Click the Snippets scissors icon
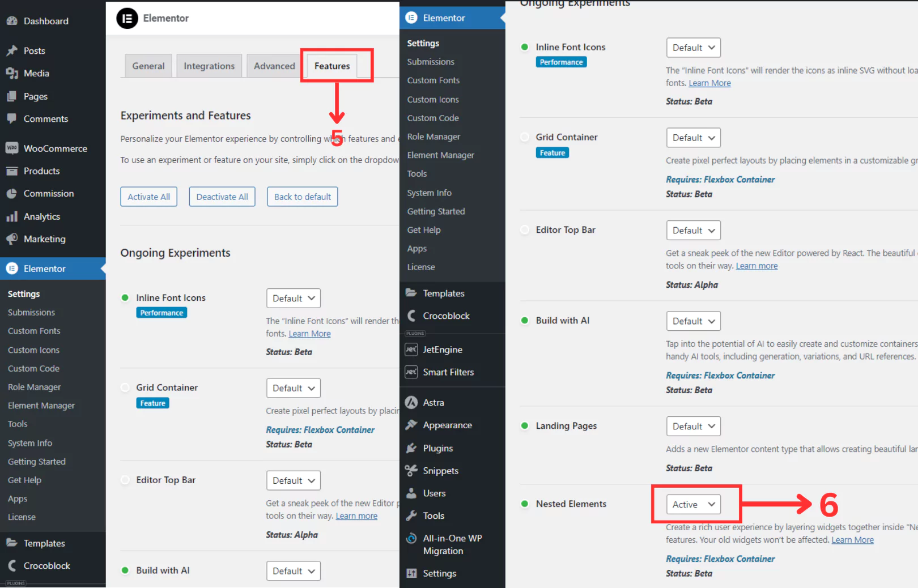918x588 pixels. click(411, 470)
